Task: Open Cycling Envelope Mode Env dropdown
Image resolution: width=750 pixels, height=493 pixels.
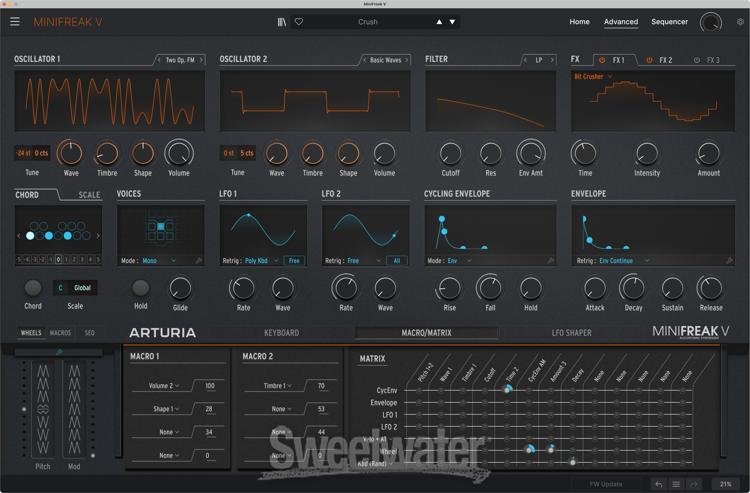Action: pyautogui.click(x=459, y=261)
